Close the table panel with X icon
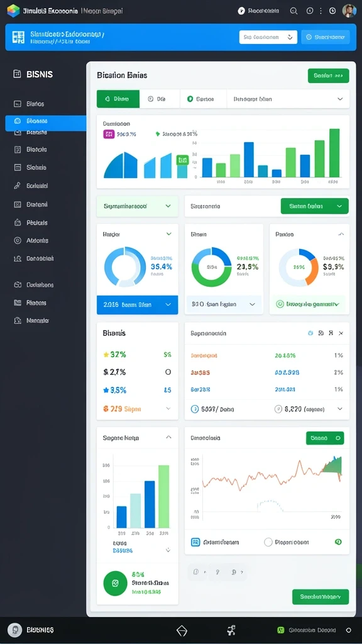The height and width of the screenshot is (644, 362). point(341,333)
